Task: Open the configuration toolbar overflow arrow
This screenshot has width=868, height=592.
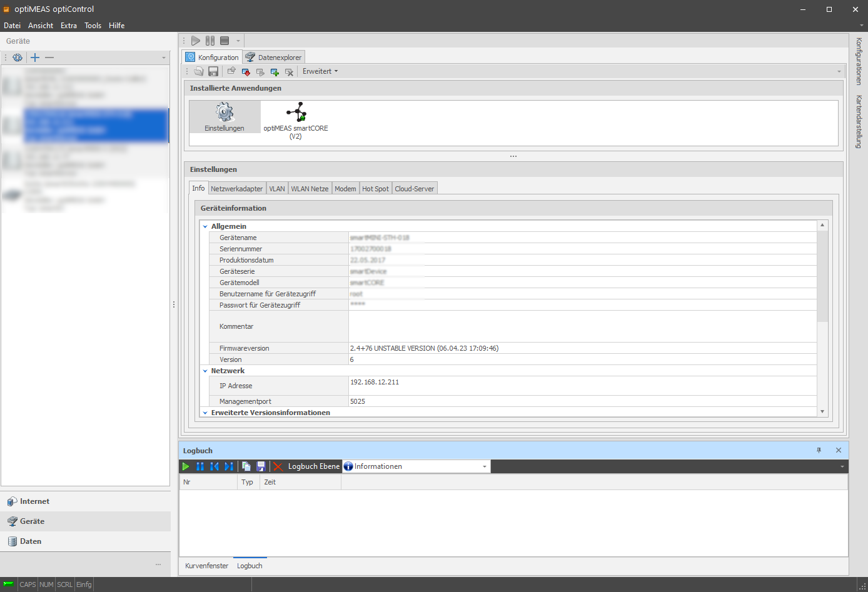Action: tap(839, 71)
